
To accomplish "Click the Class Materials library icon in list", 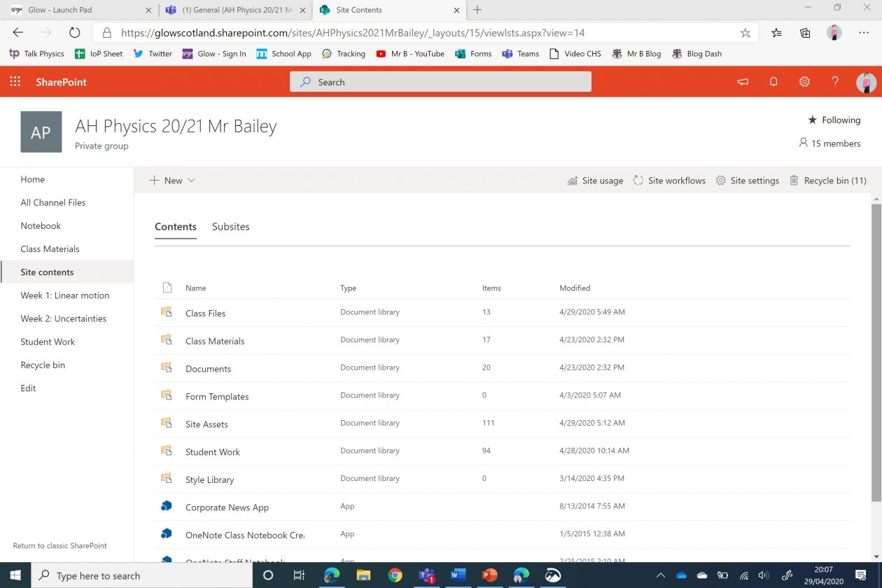I will tap(167, 340).
